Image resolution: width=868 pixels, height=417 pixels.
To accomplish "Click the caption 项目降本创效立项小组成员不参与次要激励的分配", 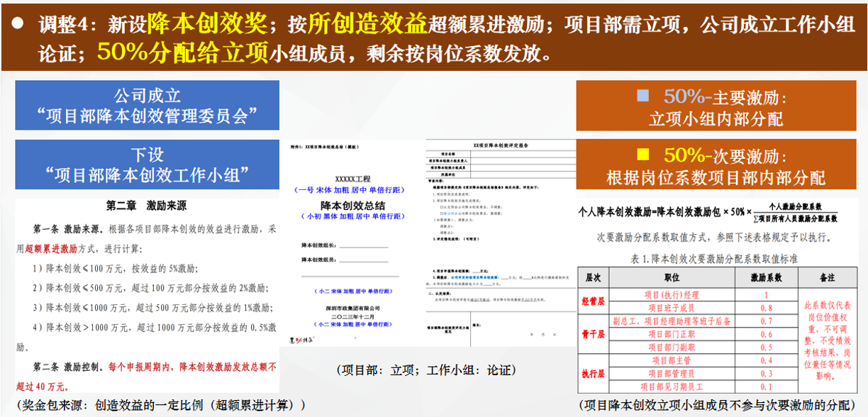I will [716, 405].
